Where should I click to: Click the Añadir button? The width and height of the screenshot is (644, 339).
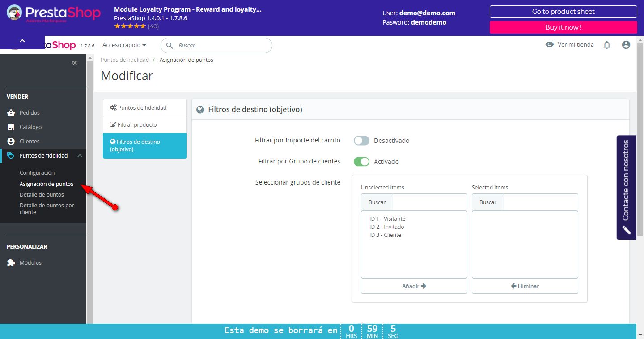[x=414, y=286]
